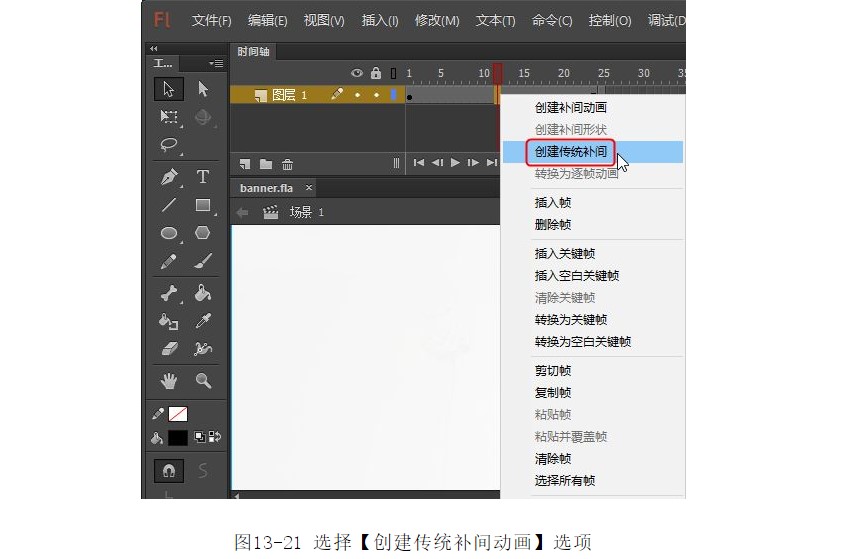The height and width of the screenshot is (559, 861).
Task: Select the Hand tool
Action: pos(169,380)
